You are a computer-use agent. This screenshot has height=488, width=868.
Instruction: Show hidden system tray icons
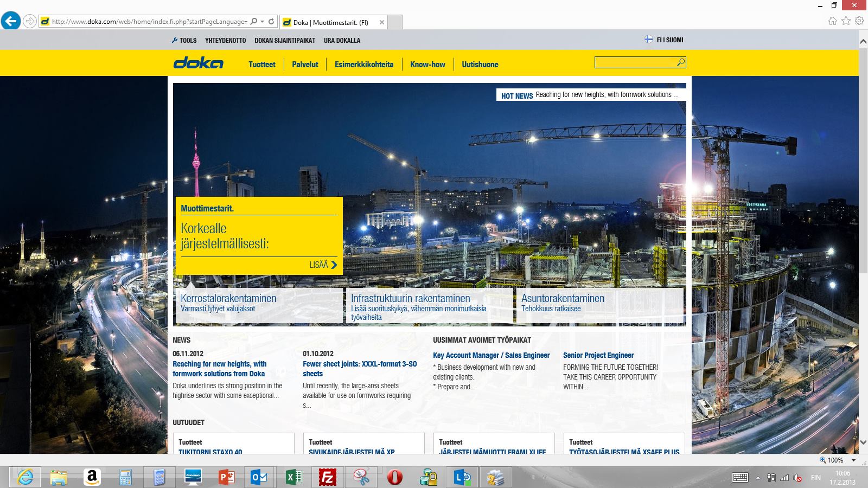758,478
